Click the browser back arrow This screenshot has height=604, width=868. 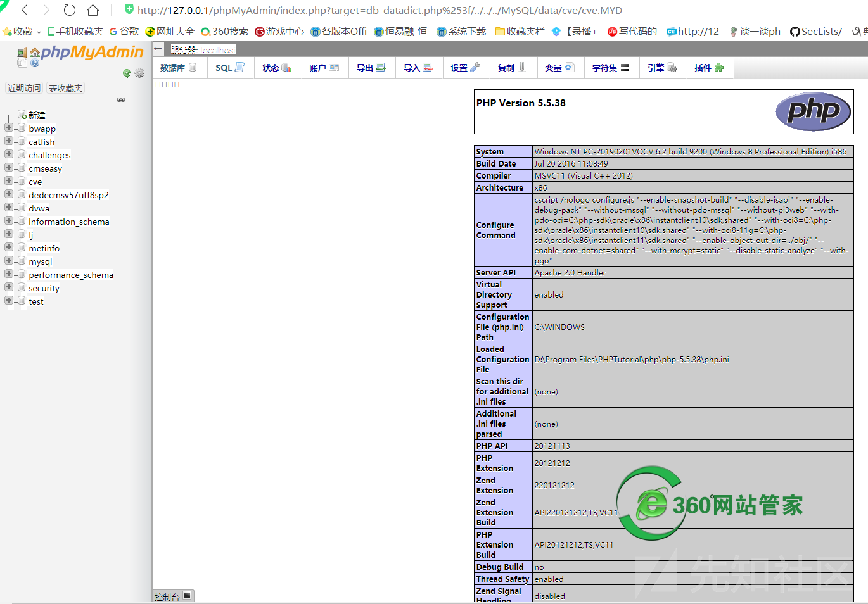click(25, 9)
